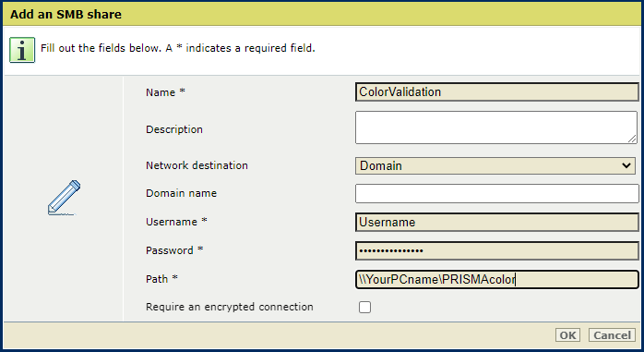Image resolution: width=644 pixels, height=352 pixels.
Task: Cancel adding the SMB share
Action: (612, 335)
